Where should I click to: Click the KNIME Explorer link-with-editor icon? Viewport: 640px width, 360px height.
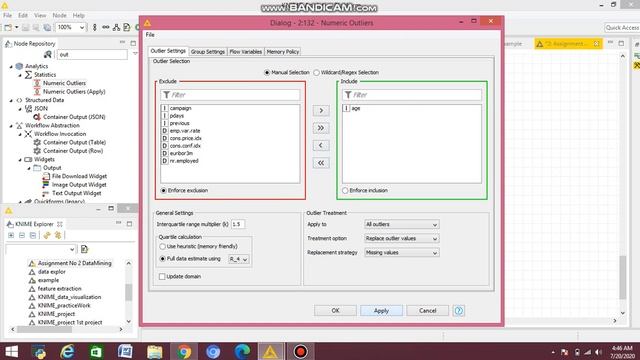[47, 236]
